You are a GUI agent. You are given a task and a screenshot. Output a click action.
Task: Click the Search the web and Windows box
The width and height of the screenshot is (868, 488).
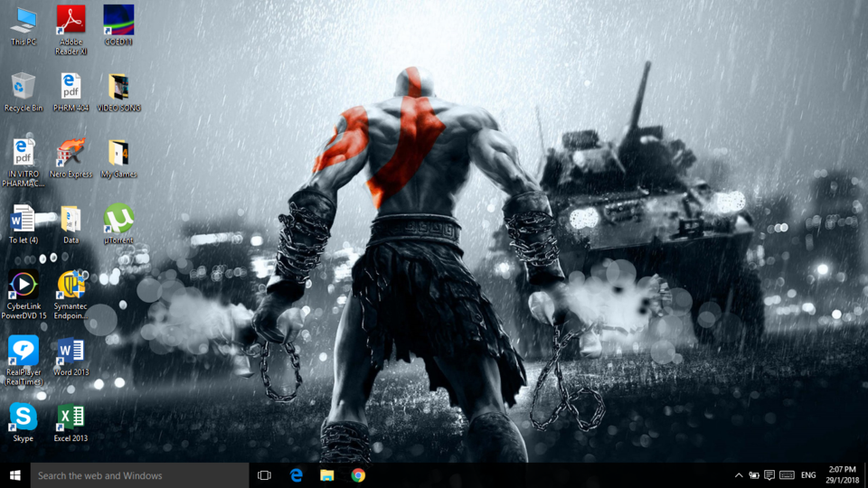click(x=139, y=475)
